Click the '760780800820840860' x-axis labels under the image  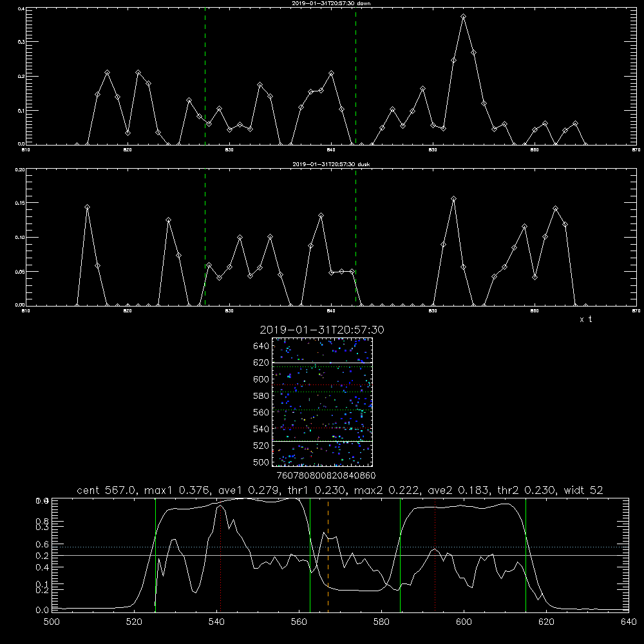coord(326,475)
